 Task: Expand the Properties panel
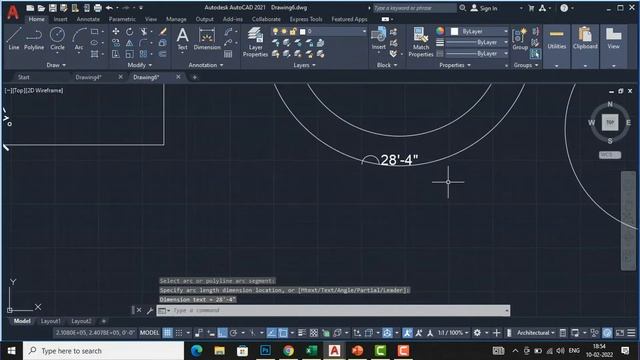click(455, 65)
